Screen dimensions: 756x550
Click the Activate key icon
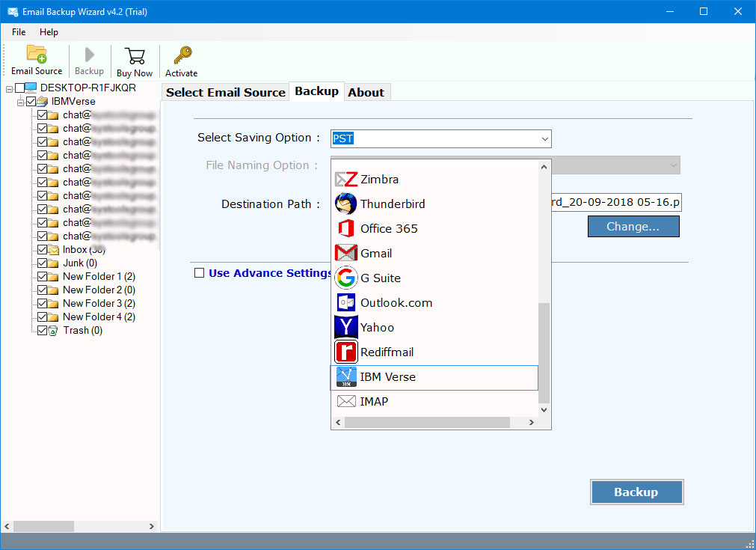point(182,55)
